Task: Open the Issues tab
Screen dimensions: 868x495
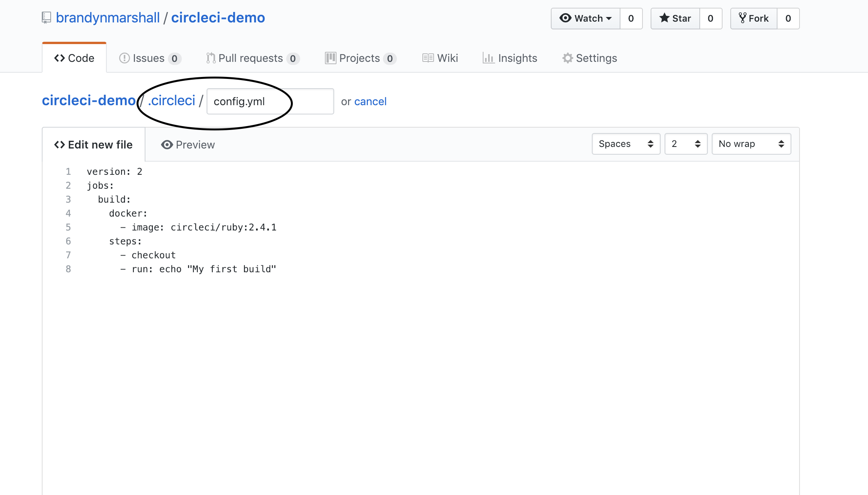Action: tap(150, 58)
